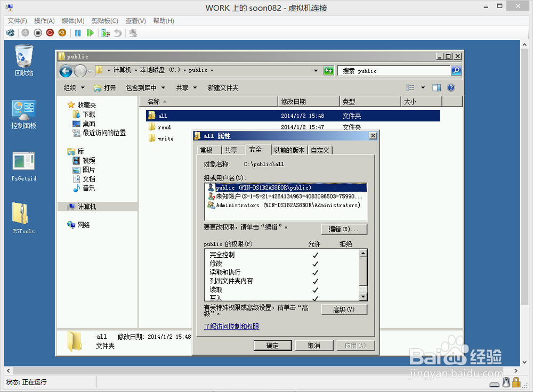Open the 媒体(M) menu
533x392 pixels.
coord(73,21)
